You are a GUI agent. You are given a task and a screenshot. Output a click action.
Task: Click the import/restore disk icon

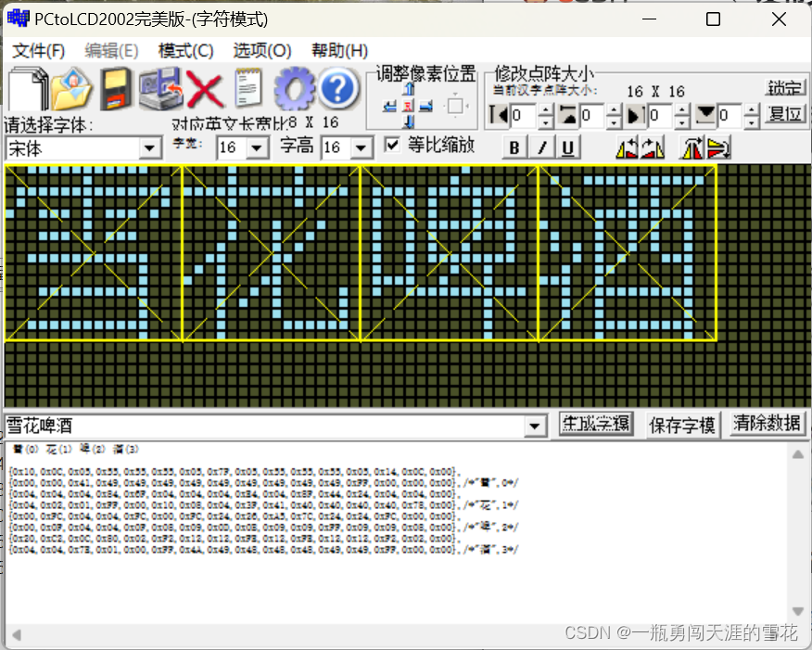click(x=160, y=89)
